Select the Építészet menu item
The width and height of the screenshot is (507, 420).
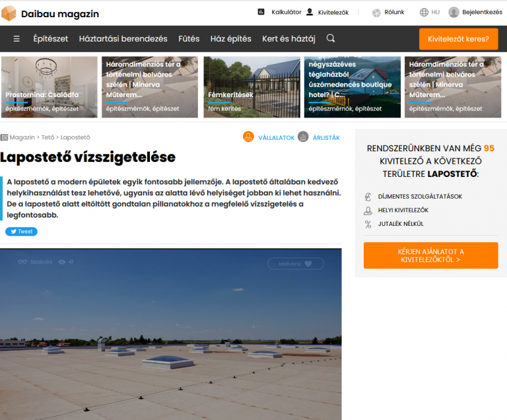(51, 39)
